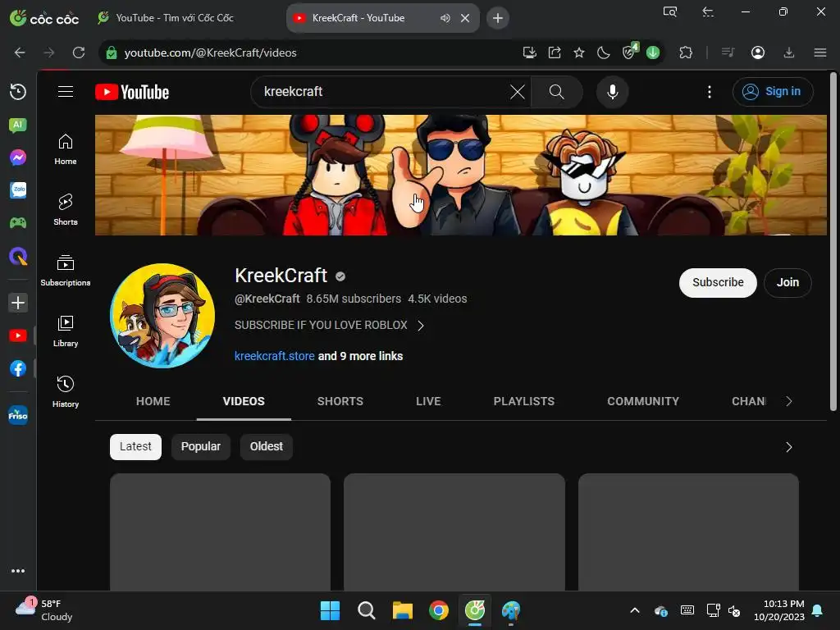
Task: Open Cốc Cốc history sidebar icon
Action: tap(18, 92)
